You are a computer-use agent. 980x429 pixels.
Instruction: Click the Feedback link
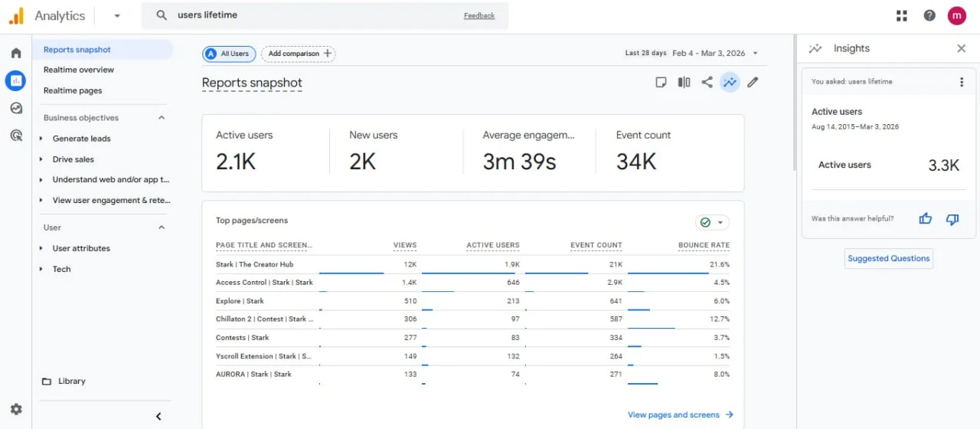(479, 15)
